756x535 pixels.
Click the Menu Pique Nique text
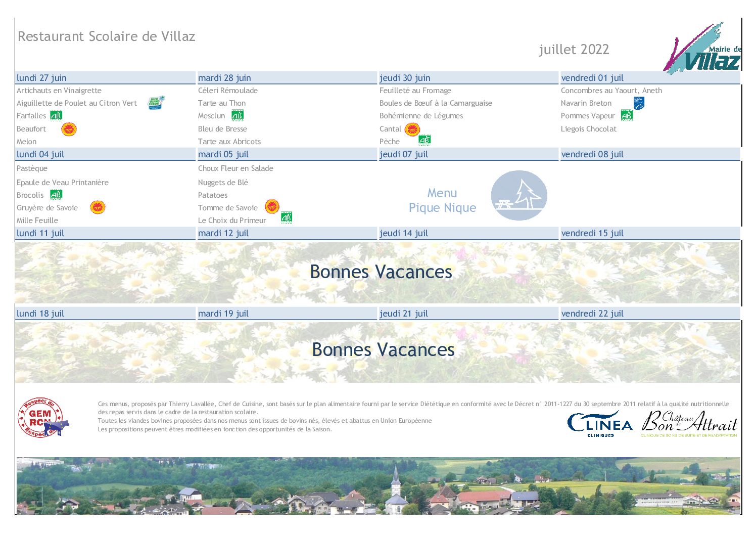[443, 200]
